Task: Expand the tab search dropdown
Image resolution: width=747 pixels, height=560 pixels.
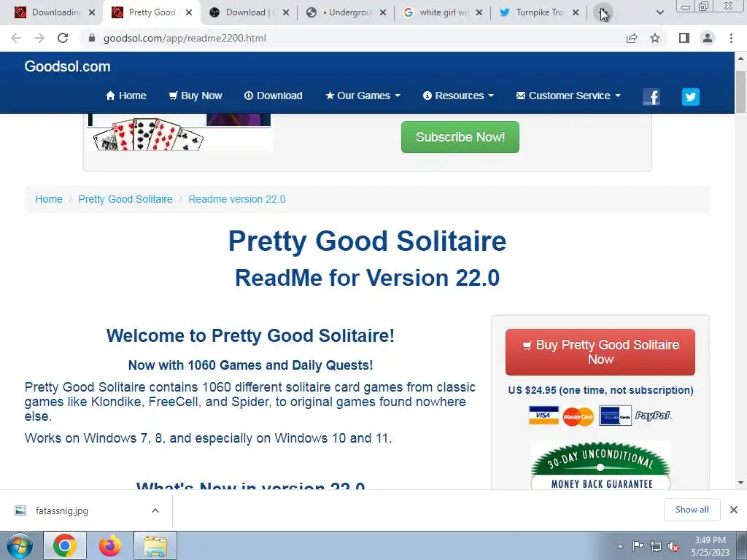Action: (x=659, y=13)
